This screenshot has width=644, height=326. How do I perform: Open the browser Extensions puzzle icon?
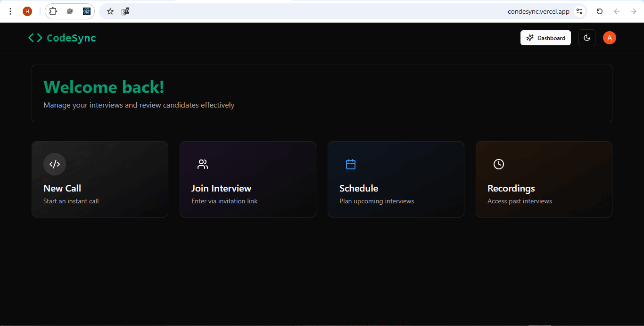click(53, 11)
